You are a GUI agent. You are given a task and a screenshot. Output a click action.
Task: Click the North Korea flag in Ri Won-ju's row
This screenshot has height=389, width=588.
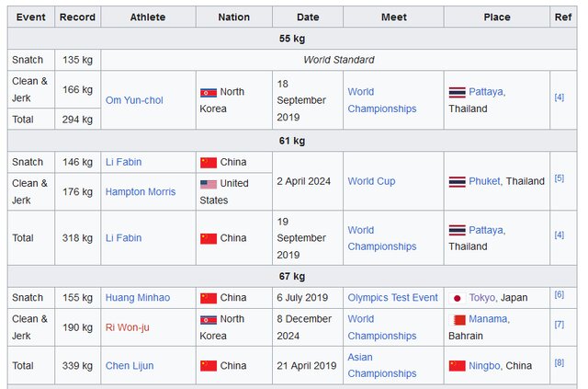[209, 320]
